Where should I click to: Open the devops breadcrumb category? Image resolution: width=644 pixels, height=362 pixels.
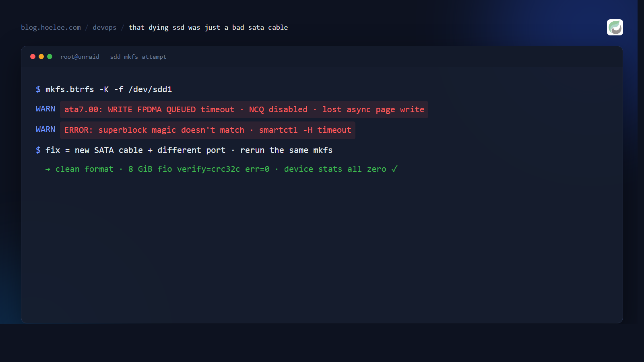coord(104,27)
